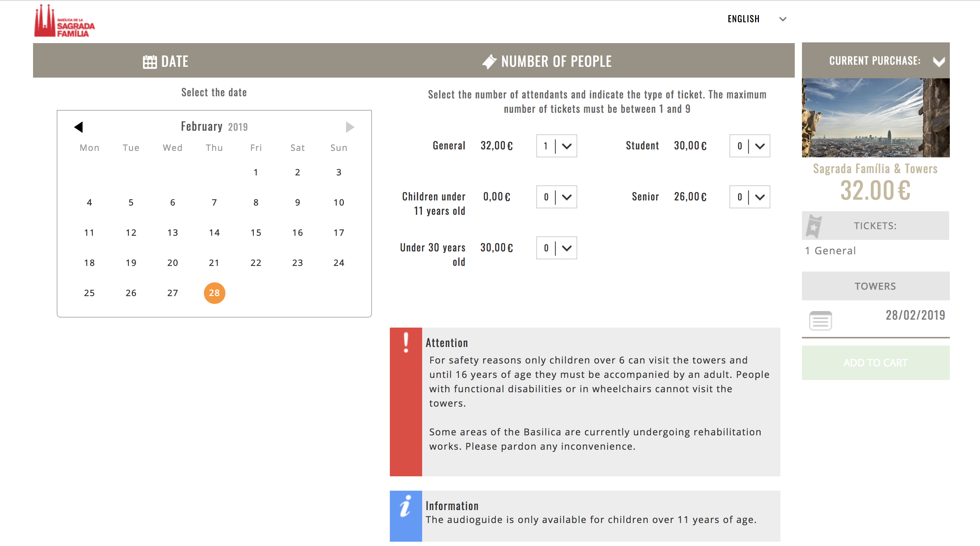Select February 25 in calendar
Screen dimensions: 980x546
click(x=89, y=293)
